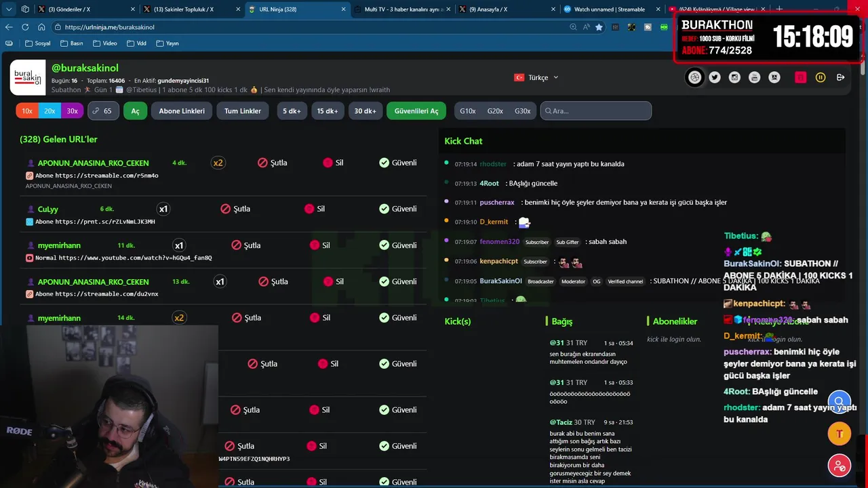Open the YouTube channel icon

click(x=754, y=77)
